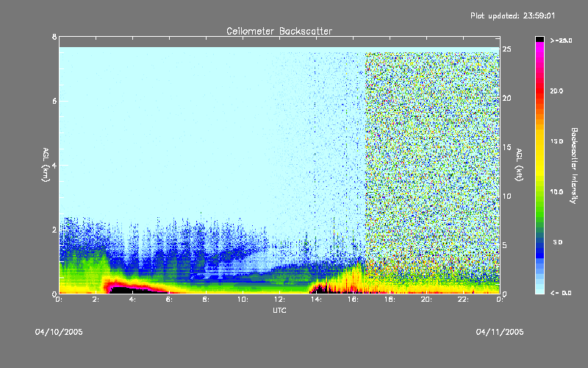Click the "16:" hour tick on the UTC axis
588x368 pixels.
[x=354, y=300]
